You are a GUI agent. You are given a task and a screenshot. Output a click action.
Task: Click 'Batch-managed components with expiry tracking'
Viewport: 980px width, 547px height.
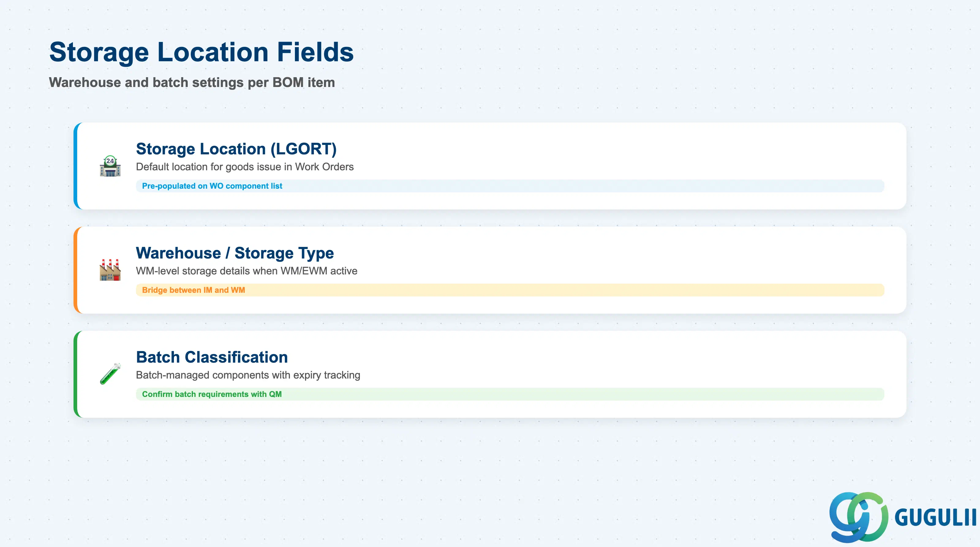248,375
